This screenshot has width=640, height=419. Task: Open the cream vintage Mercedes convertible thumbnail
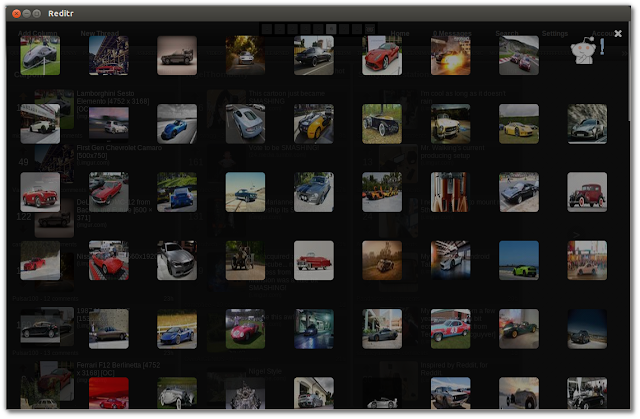tap(450, 124)
